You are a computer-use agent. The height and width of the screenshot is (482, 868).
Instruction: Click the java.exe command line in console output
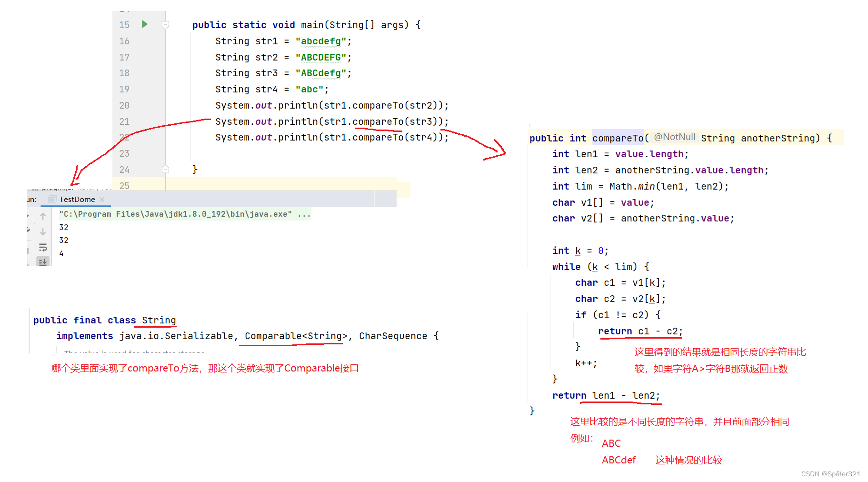point(185,214)
